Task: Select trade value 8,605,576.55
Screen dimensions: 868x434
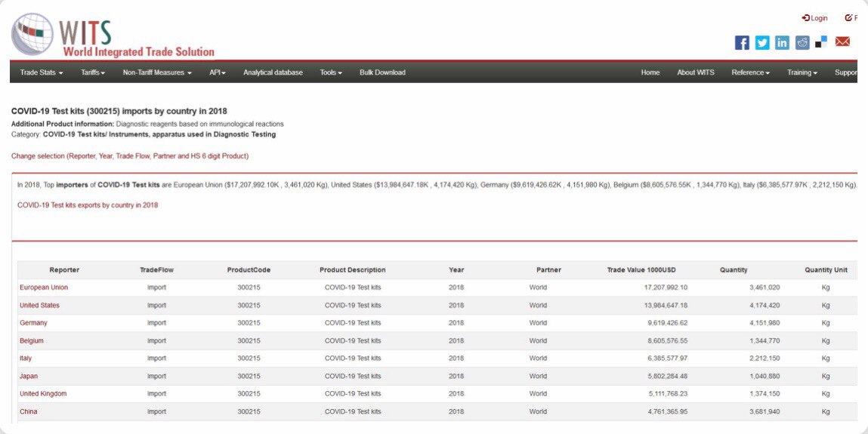Action: click(x=668, y=340)
